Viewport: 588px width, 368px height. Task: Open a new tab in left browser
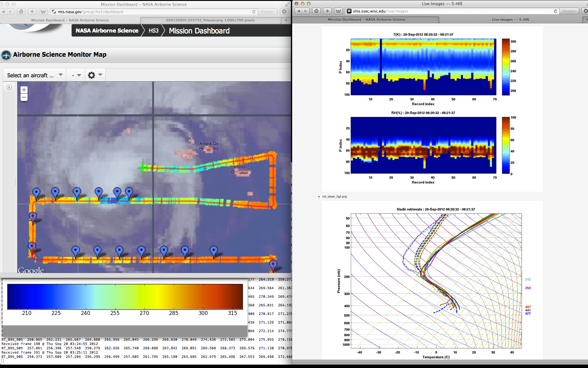click(286, 20)
